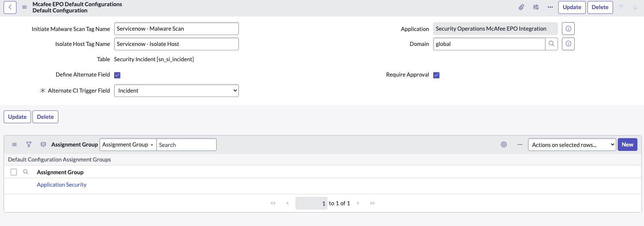Go to previous page of list
The width and height of the screenshot is (644, 226).
coord(287,203)
